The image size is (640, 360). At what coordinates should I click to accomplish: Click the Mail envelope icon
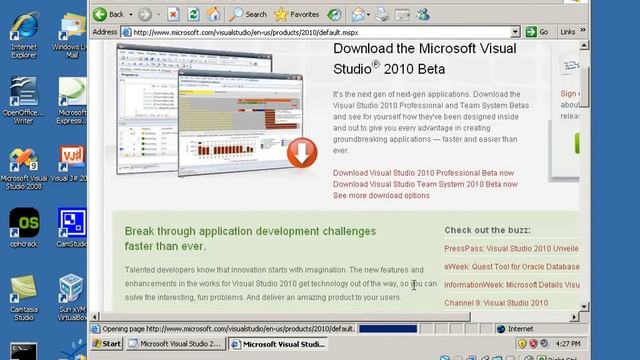pyautogui.click(x=358, y=15)
